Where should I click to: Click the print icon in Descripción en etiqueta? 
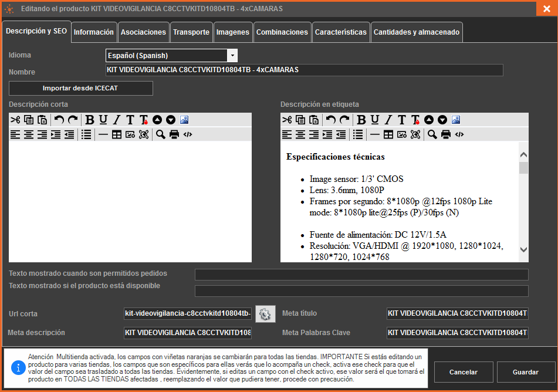(446, 134)
